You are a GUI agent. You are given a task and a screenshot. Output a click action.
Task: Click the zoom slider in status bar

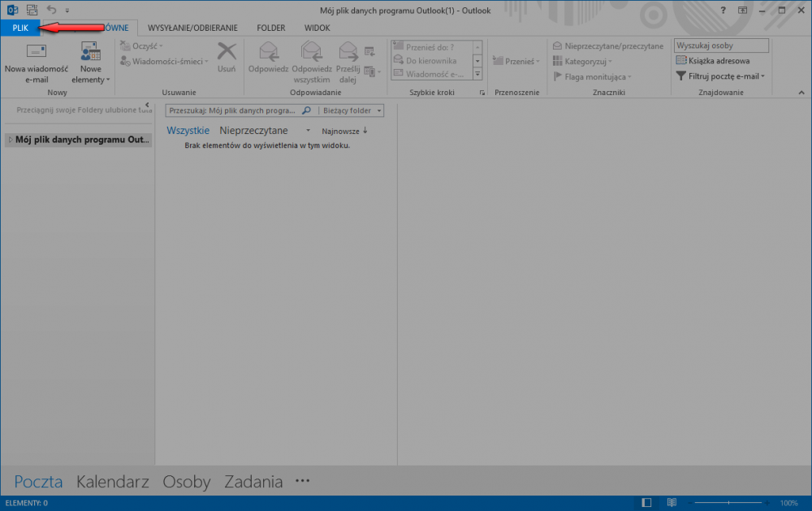(x=728, y=503)
